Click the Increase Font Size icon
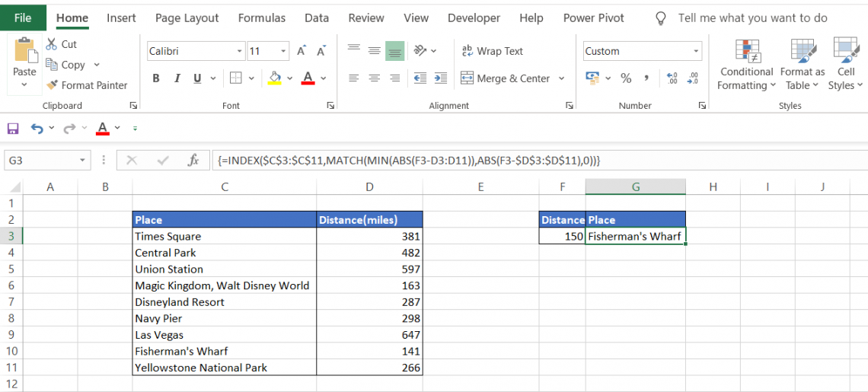 click(302, 51)
